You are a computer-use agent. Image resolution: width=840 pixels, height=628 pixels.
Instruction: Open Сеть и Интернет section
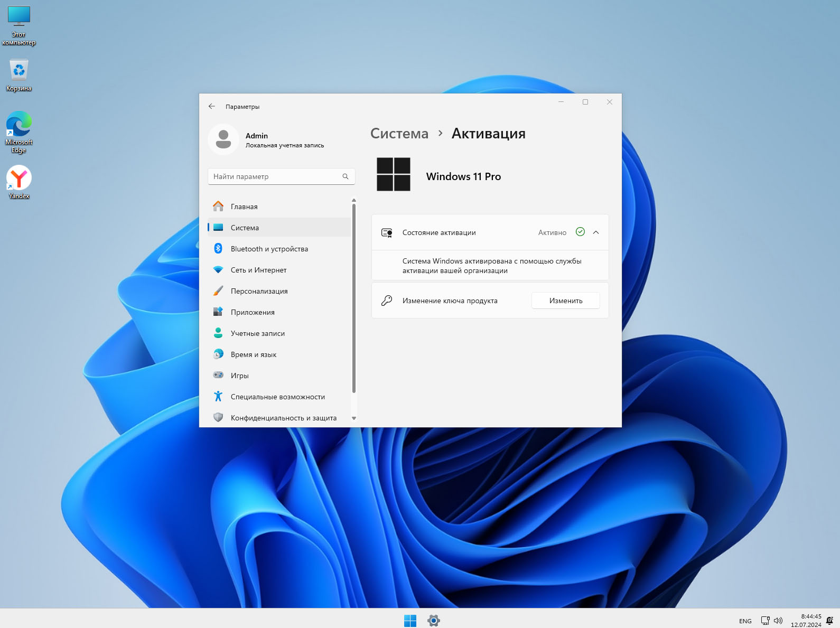pos(279,270)
